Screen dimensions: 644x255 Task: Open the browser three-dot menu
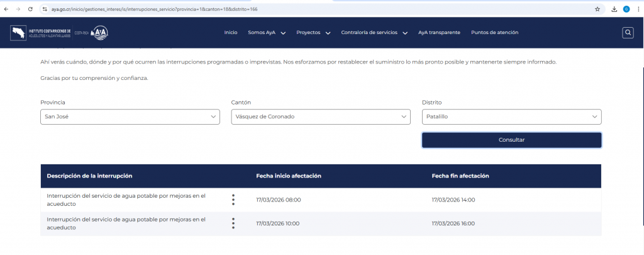pos(638,9)
